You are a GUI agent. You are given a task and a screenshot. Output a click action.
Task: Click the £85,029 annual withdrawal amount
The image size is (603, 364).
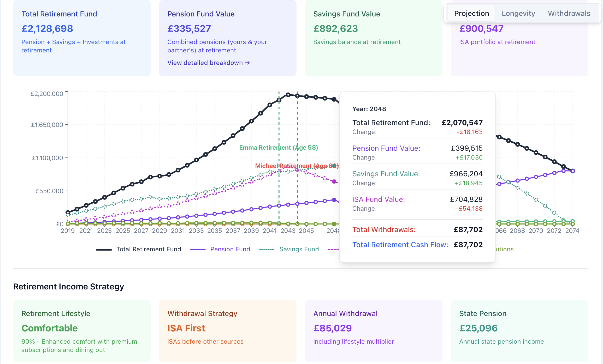pos(333,328)
